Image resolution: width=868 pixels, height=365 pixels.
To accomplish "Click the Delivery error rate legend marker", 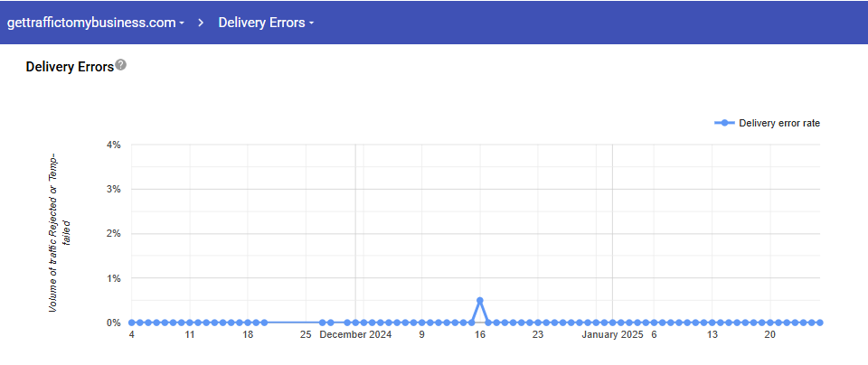I will point(723,123).
